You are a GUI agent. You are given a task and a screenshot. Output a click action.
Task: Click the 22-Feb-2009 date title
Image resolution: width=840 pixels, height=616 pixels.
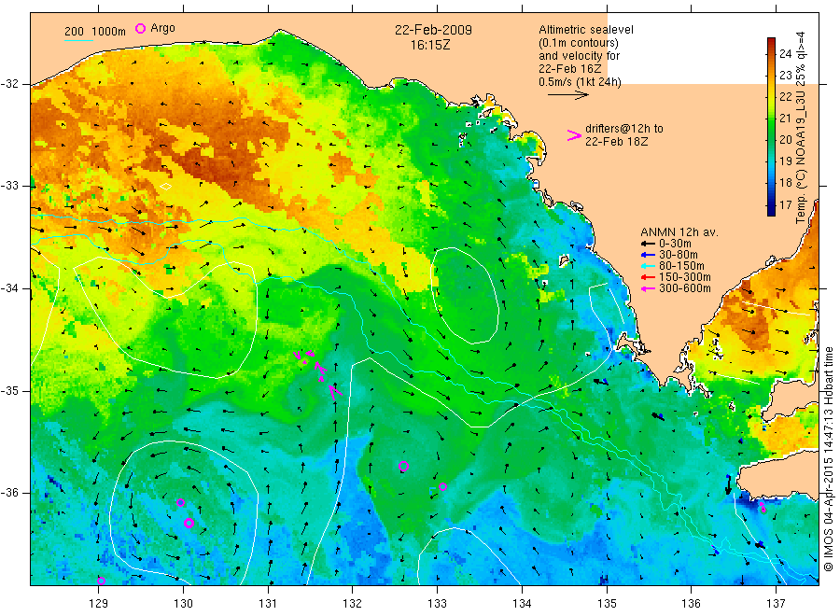pyautogui.click(x=433, y=30)
